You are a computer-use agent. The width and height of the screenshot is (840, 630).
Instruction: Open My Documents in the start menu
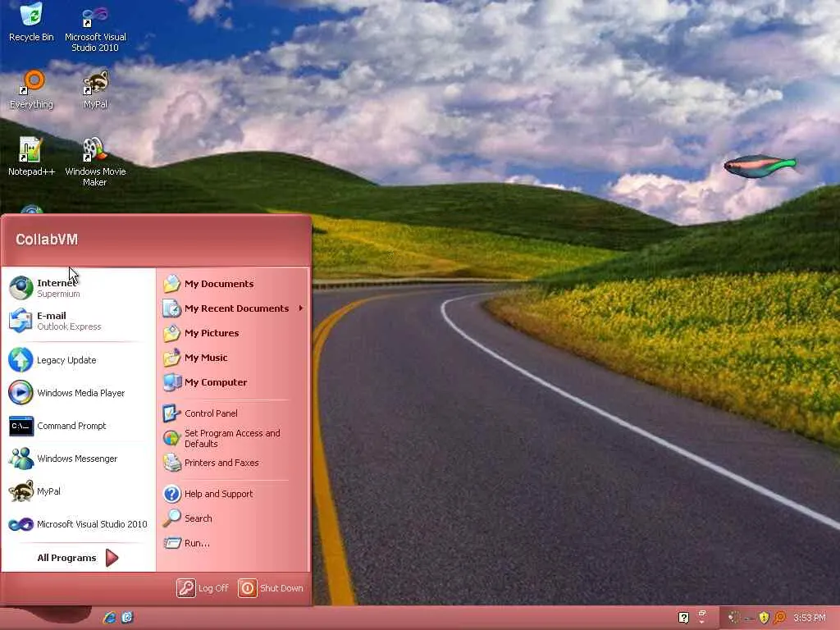233,284
